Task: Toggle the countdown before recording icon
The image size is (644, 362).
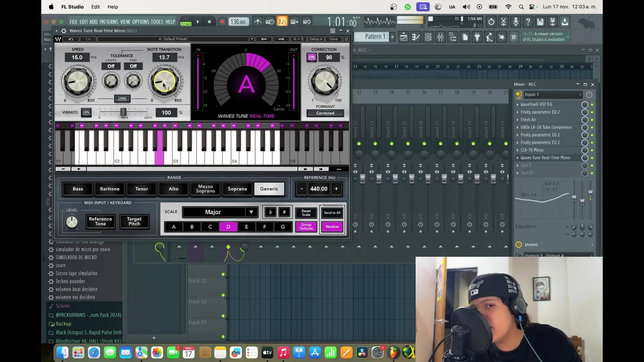Action: pyautogui.click(x=282, y=22)
